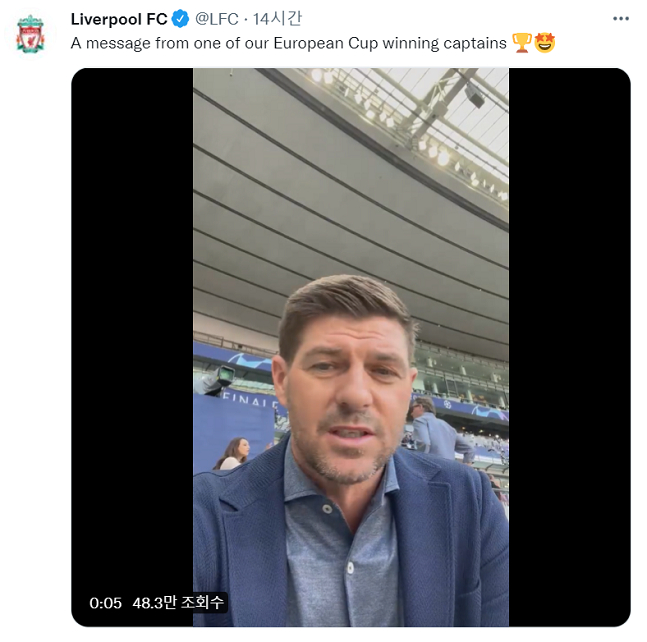Click the black left letterbox area of the video
The width and height of the screenshot is (647, 642).
point(132,330)
